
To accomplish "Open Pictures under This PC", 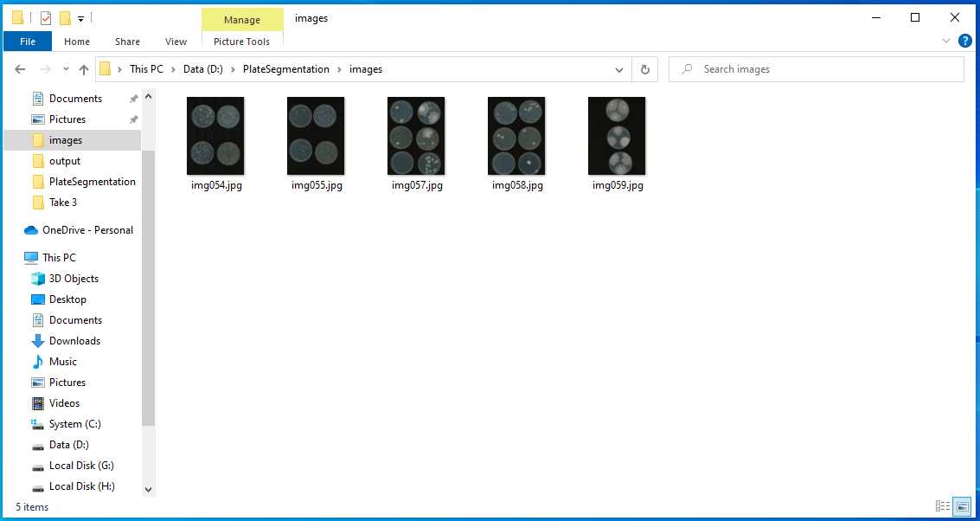I will [x=67, y=383].
